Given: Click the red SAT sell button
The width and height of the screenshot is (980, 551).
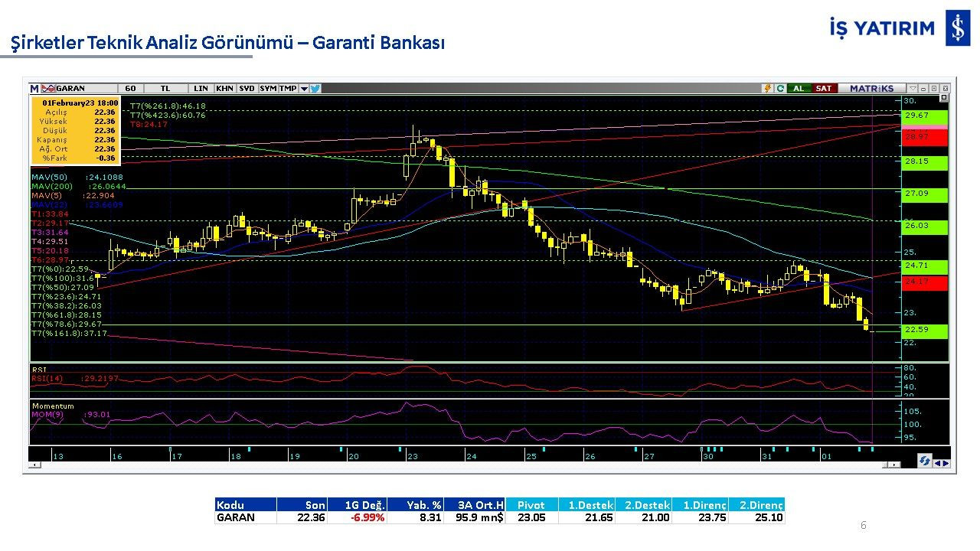Looking at the screenshot, I should coord(823,88).
